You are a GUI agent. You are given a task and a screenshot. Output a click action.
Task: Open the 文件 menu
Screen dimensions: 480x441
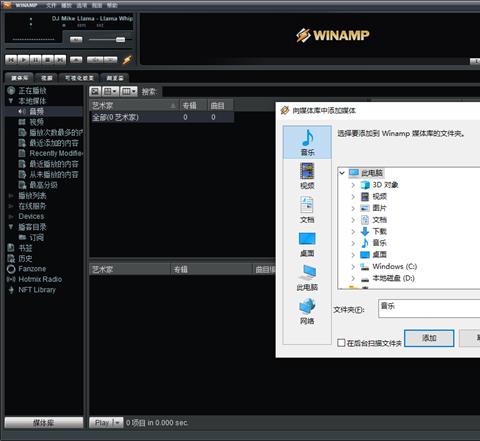pyautogui.click(x=51, y=5)
